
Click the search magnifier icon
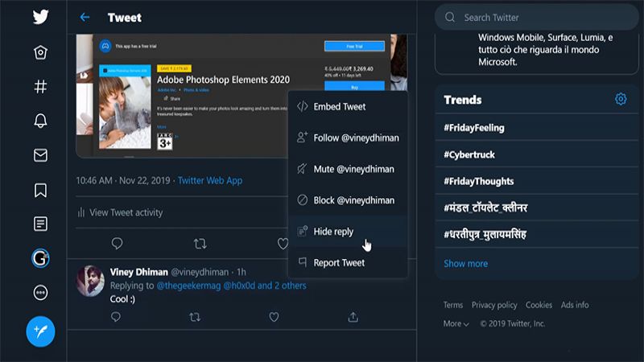tap(450, 17)
